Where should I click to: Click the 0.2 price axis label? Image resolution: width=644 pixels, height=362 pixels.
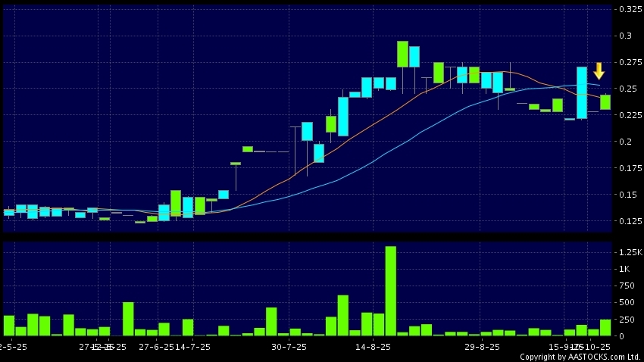(x=624, y=142)
